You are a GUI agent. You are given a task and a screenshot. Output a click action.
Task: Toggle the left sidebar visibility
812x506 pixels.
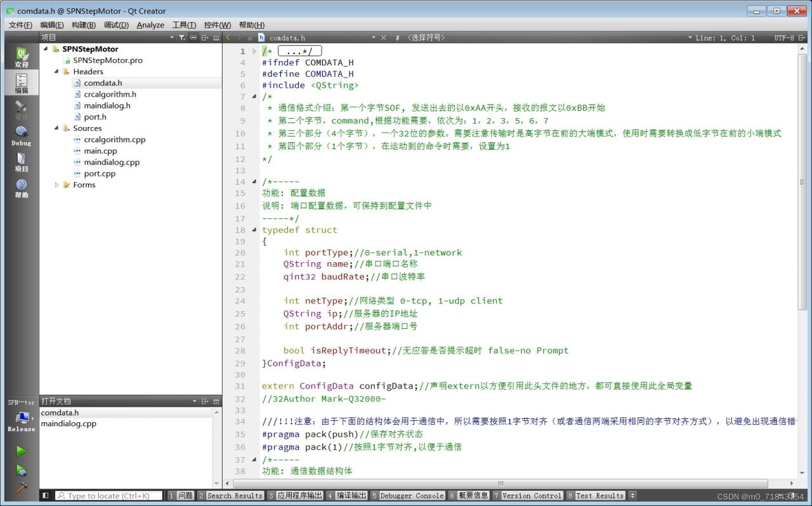tap(45, 495)
